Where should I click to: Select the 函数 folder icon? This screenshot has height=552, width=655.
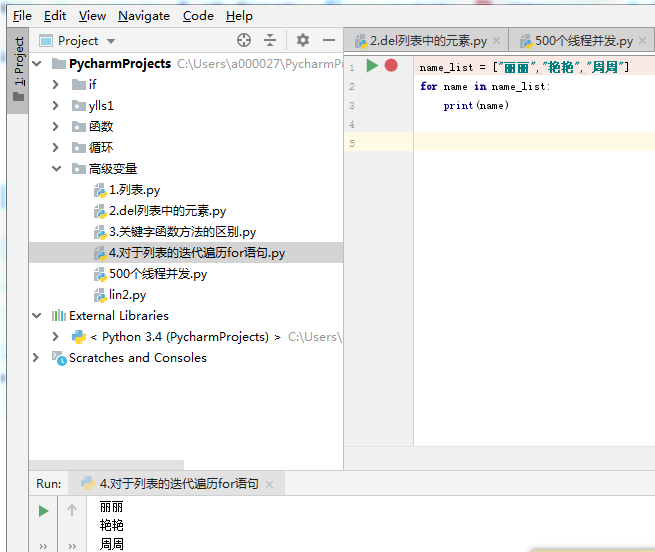[x=79, y=126]
